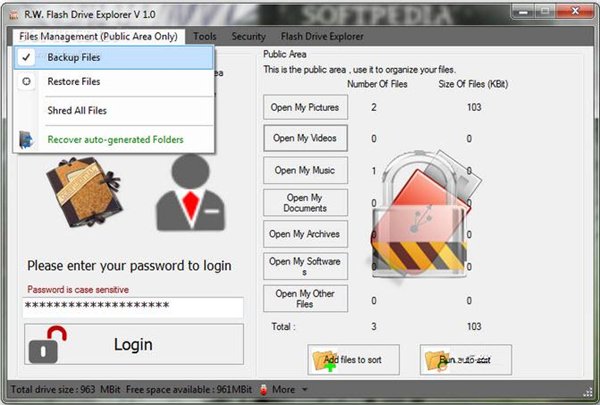
Task: Click the public area description text
Action: tap(359, 70)
